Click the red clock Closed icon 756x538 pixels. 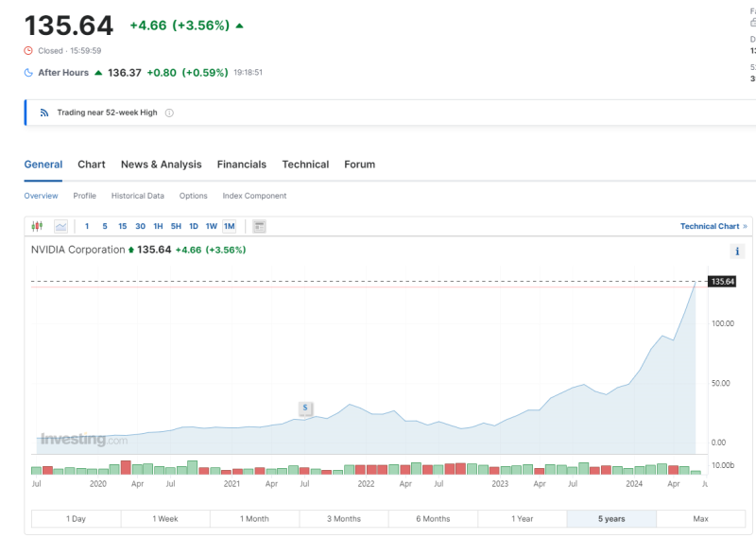28,51
